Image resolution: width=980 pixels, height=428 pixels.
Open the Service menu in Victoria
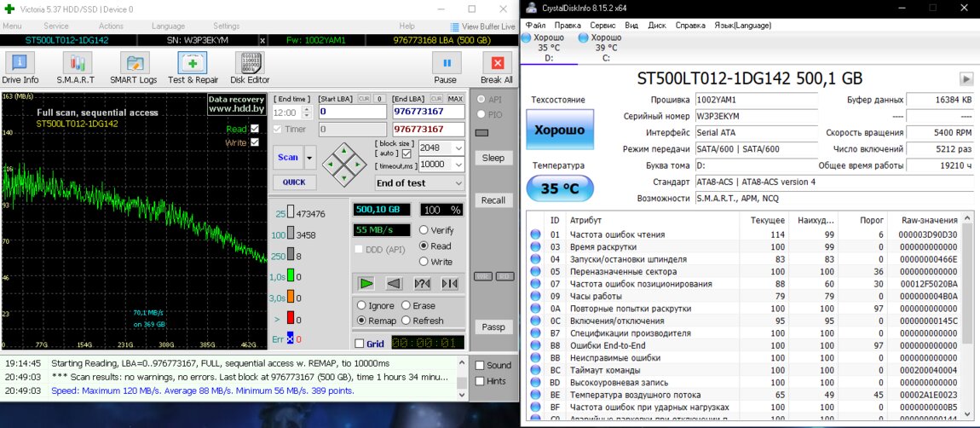pos(56,26)
